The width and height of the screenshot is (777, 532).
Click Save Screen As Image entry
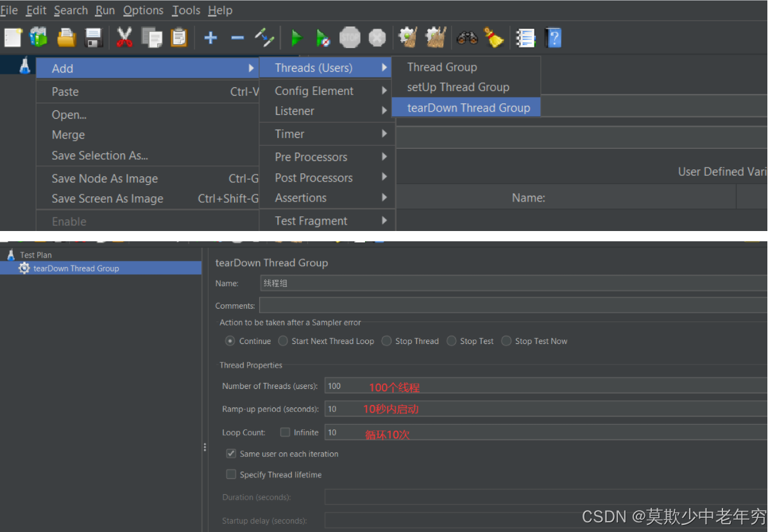148,199
